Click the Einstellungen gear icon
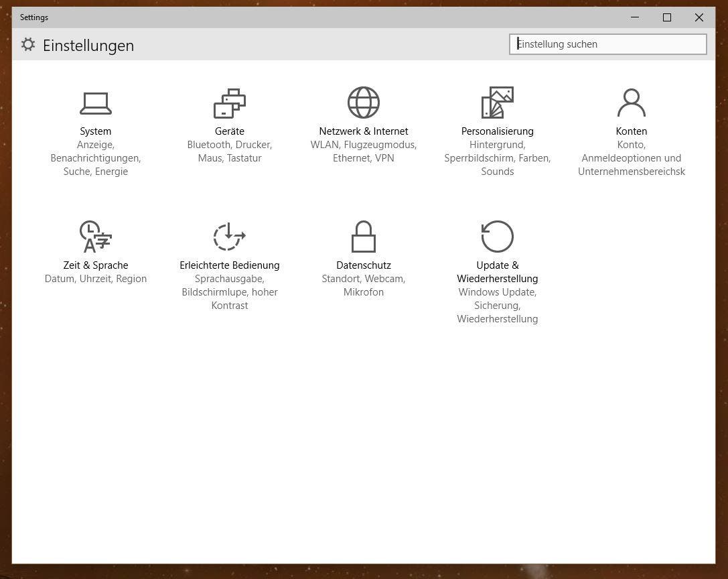This screenshot has height=579, width=728. pyautogui.click(x=28, y=45)
